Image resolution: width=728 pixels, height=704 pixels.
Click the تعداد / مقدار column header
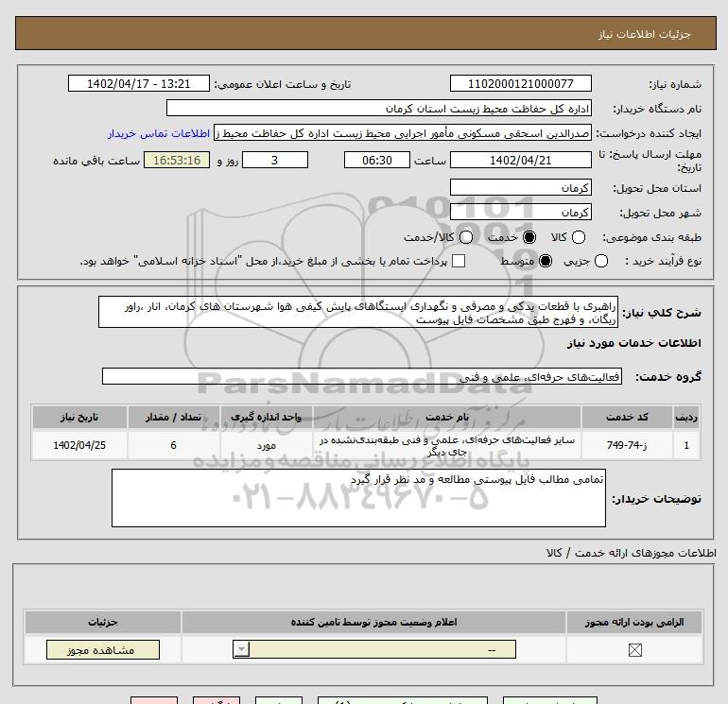pyautogui.click(x=173, y=417)
